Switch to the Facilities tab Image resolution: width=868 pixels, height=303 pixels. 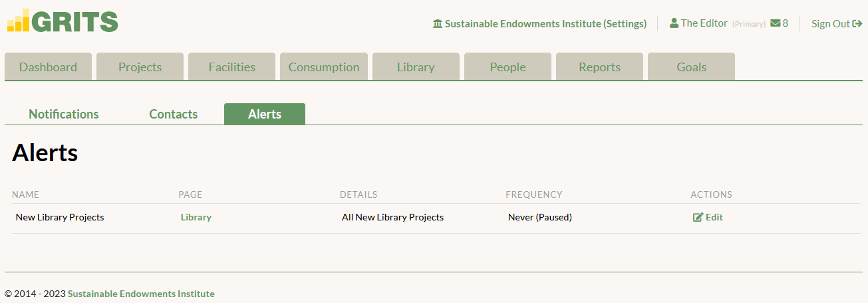(x=231, y=67)
